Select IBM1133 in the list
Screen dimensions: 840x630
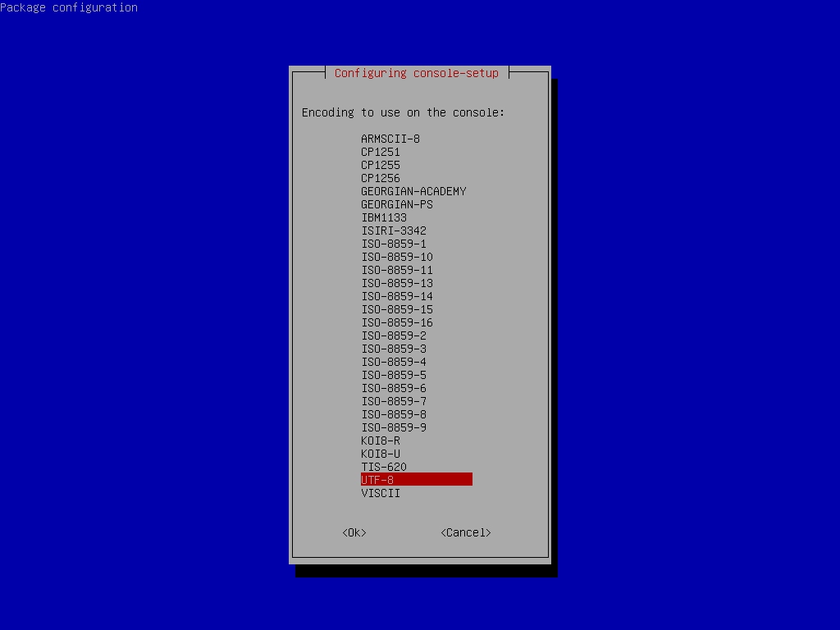(x=384, y=217)
